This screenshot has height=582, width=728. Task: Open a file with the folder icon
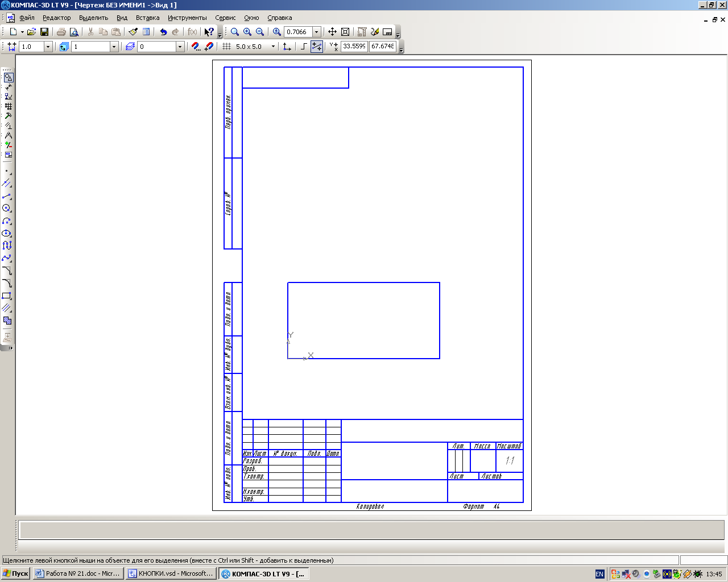click(x=32, y=32)
